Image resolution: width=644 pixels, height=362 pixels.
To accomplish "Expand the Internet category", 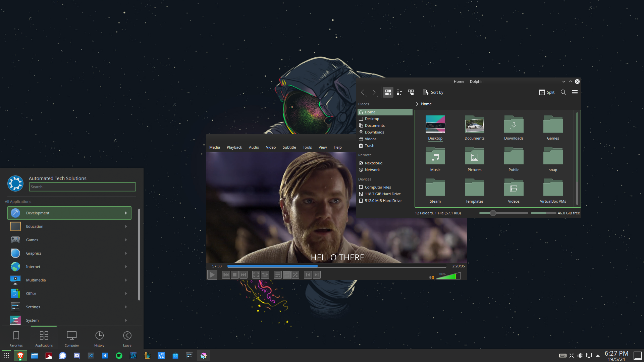I will (69, 267).
